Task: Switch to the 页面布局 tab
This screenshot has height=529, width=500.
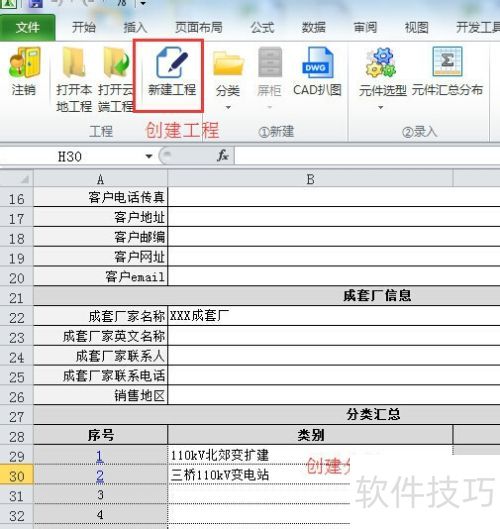Action: 199,27
